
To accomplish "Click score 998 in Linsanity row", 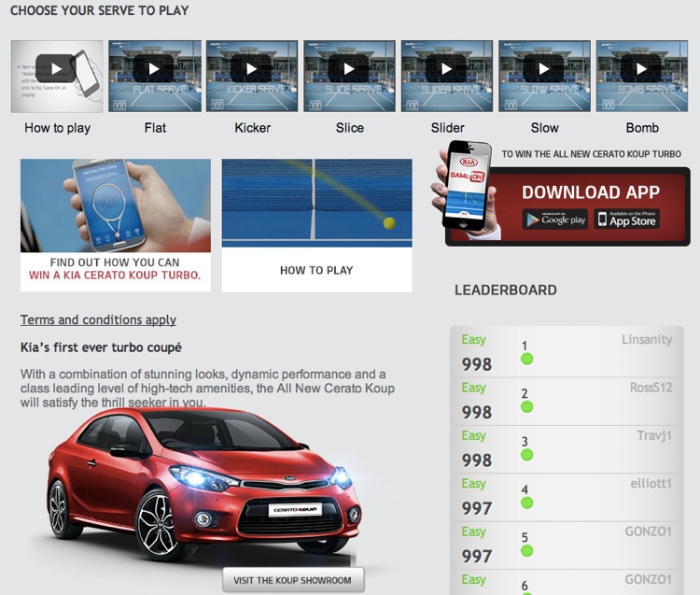I will (477, 364).
